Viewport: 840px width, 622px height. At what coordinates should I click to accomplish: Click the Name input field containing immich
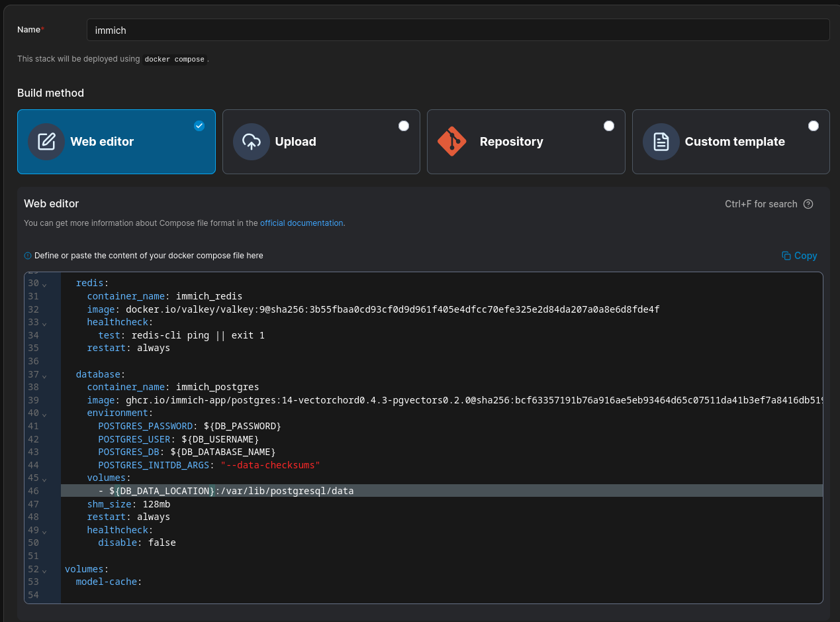coord(458,30)
